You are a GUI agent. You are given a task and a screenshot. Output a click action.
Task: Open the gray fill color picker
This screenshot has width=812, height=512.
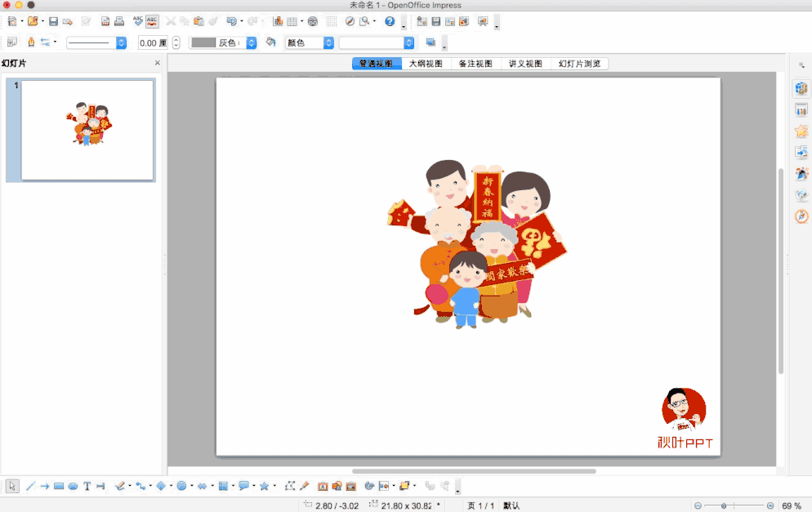(251, 42)
